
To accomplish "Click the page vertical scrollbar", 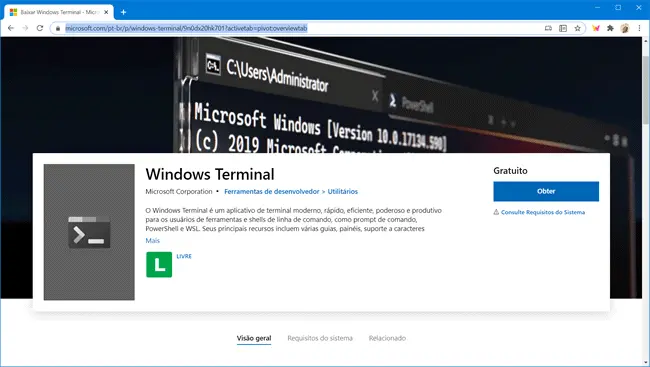I will point(645,89).
